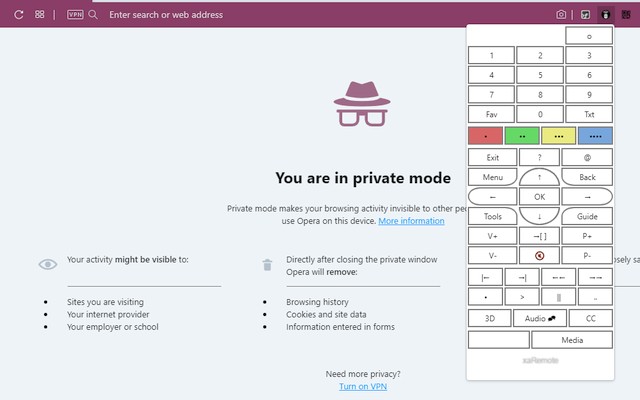Toggle closed captions with CC

tap(591, 318)
